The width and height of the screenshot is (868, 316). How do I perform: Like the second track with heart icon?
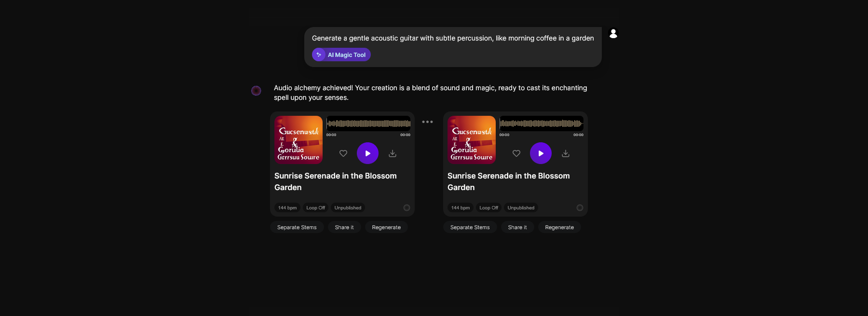(x=516, y=153)
